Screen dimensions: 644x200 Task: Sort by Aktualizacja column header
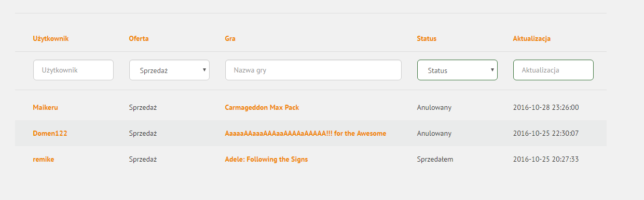point(531,38)
